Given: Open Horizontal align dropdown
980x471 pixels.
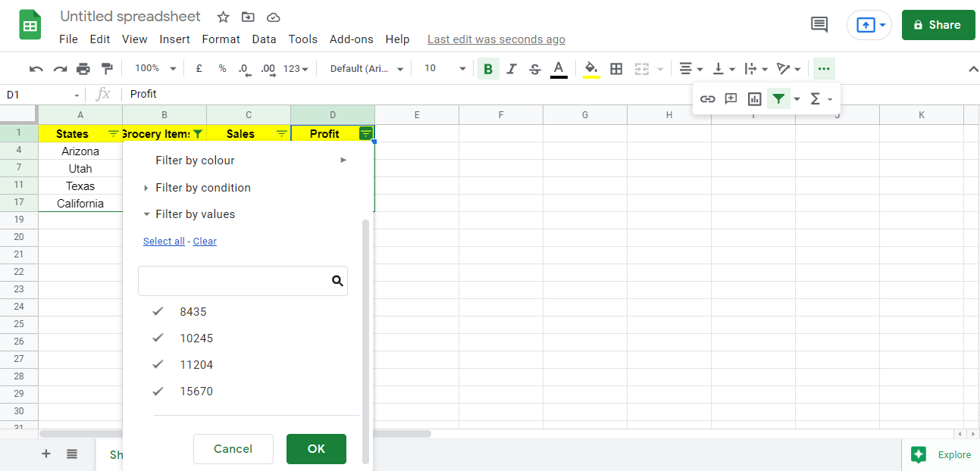Looking at the screenshot, I should pyautogui.click(x=690, y=69).
